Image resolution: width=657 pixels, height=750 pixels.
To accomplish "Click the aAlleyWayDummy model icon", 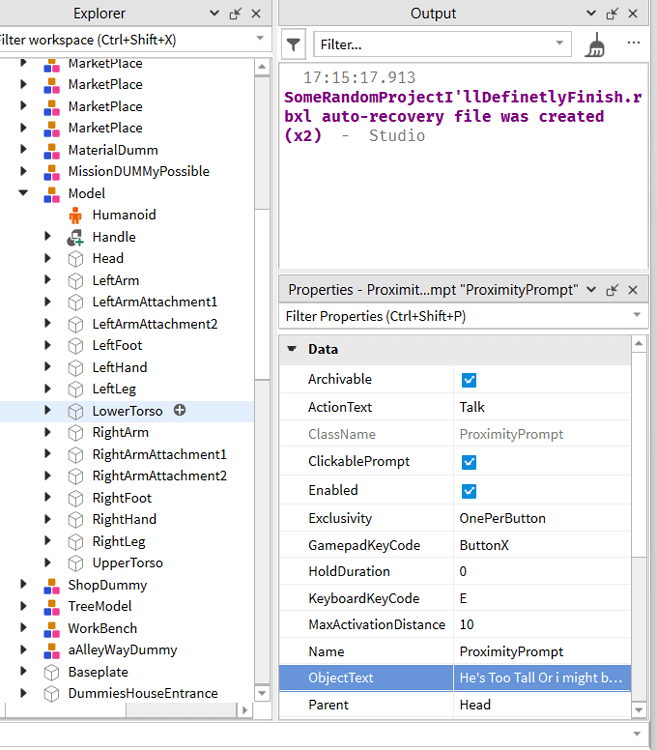I will pos(52,651).
